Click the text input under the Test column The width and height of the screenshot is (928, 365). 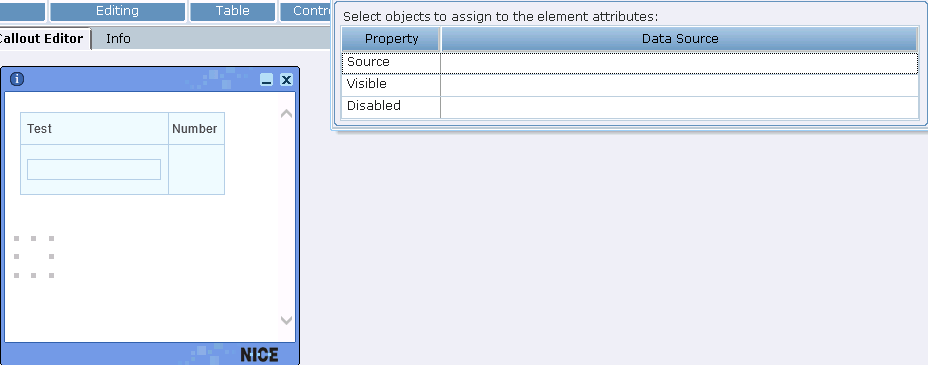94,169
